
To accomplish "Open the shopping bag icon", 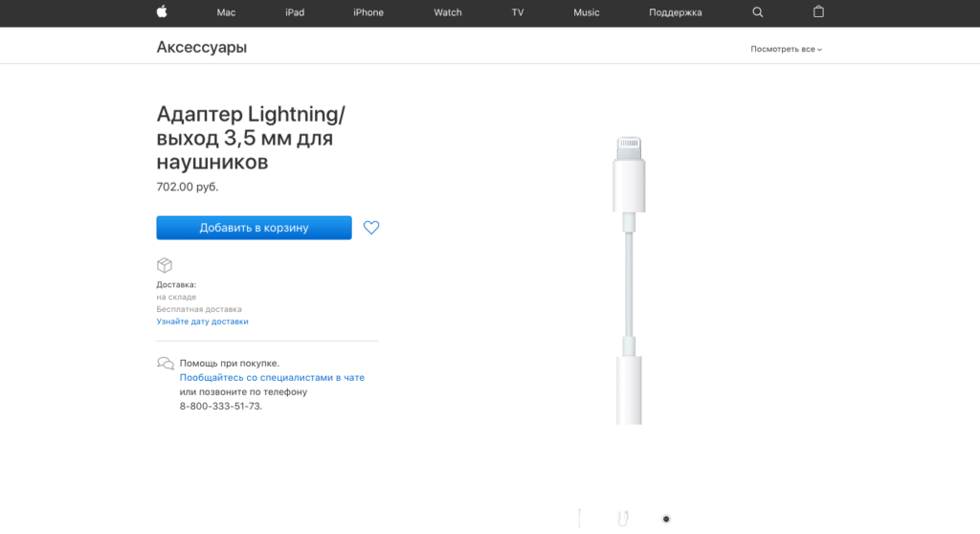I will 818,12.
